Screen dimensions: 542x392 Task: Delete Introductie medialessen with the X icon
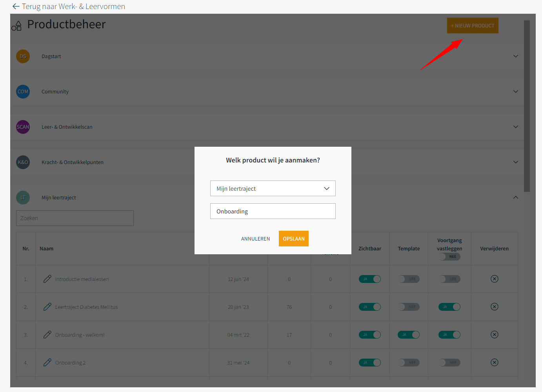click(494, 279)
